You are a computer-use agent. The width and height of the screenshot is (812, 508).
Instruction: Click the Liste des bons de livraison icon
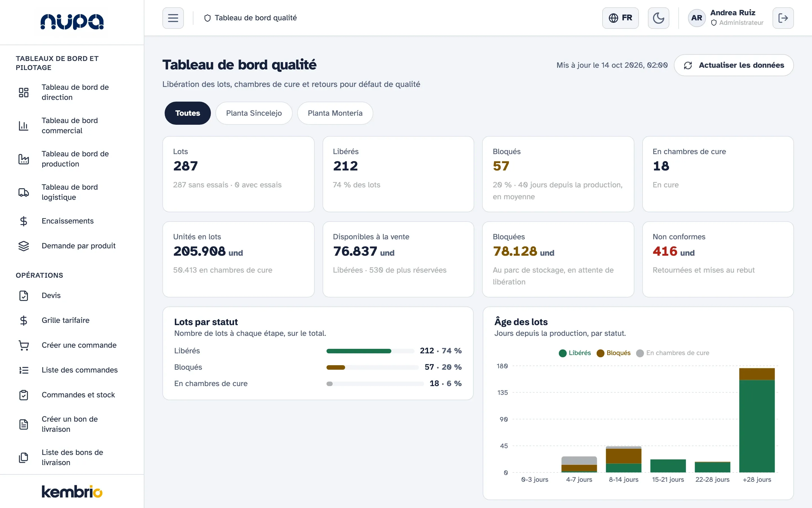coord(23,457)
